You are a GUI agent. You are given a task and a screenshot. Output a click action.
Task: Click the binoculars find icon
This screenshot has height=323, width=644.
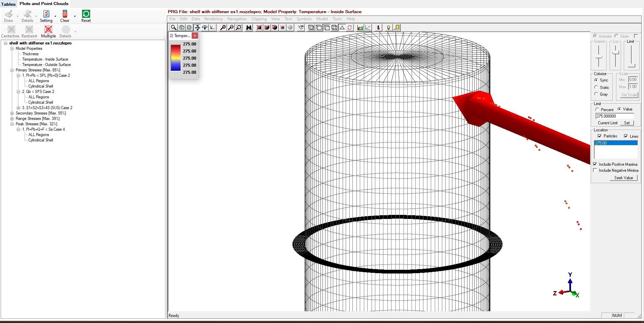pos(249,28)
